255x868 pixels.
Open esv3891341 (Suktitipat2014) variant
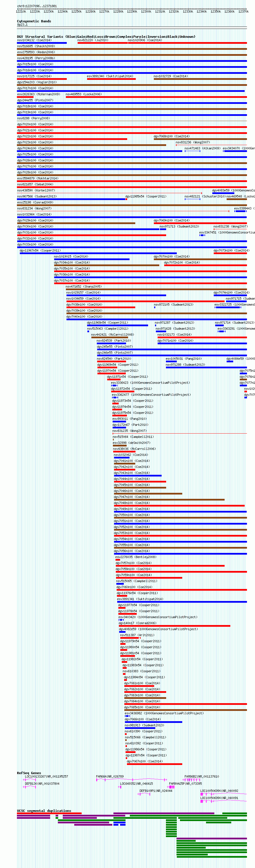point(140,599)
